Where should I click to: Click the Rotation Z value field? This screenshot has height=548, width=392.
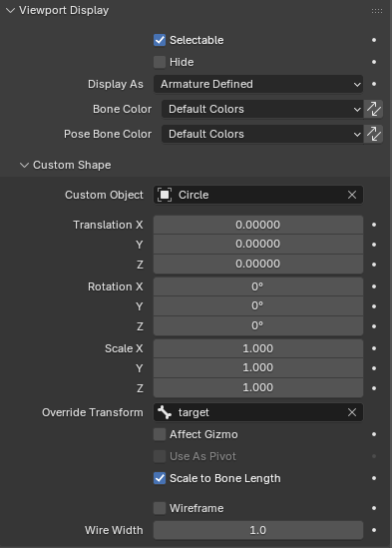click(x=258, y=325)
